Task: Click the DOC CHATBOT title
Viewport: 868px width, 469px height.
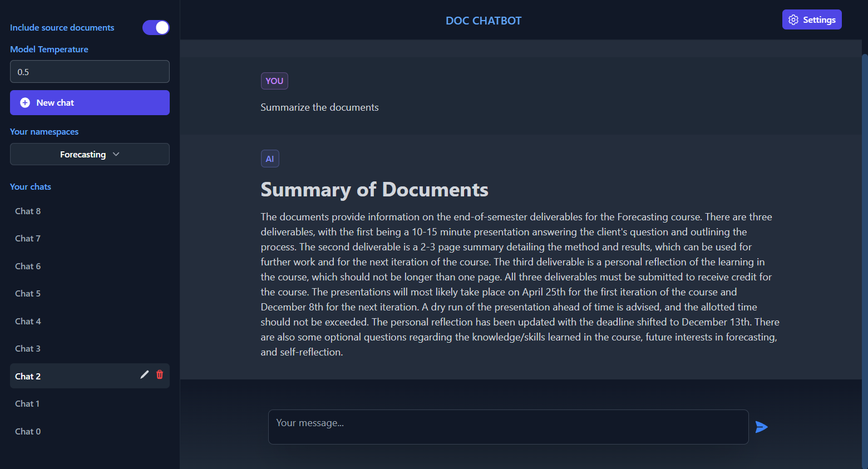Action: pos(483,20)
